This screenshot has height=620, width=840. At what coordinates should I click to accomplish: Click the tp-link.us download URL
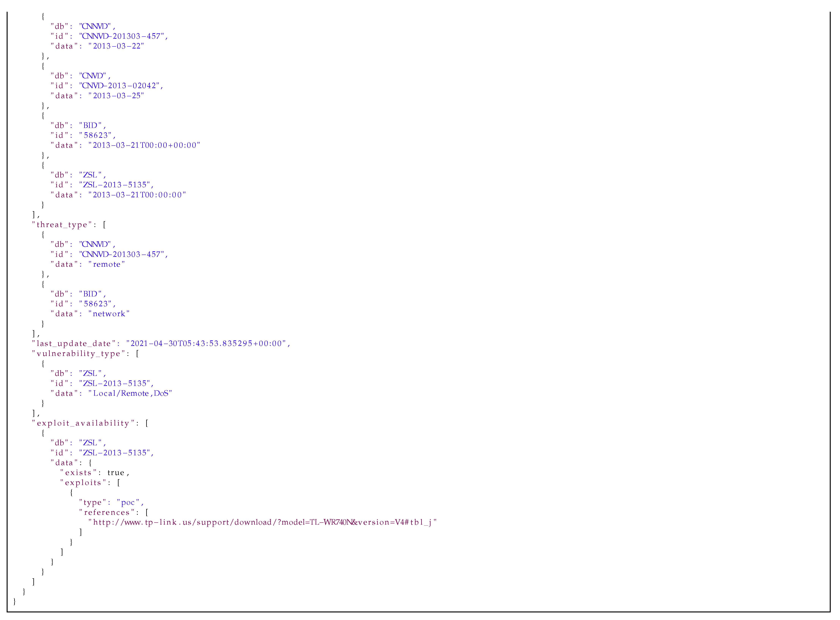[x=262, y=522]
